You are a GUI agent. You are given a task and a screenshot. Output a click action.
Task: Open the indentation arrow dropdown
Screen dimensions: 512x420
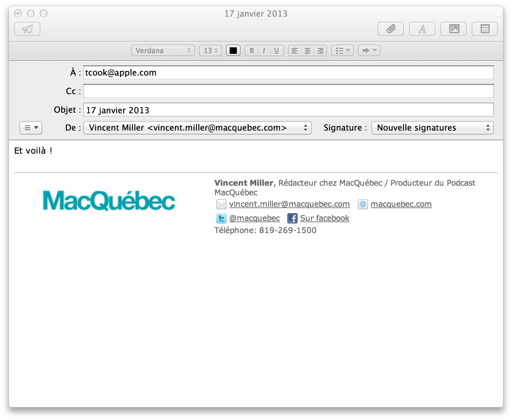tap(369, 51)
